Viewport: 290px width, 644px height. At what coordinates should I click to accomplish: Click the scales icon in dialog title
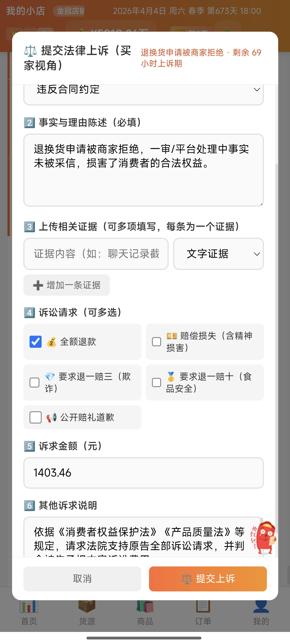coord(30,51)
